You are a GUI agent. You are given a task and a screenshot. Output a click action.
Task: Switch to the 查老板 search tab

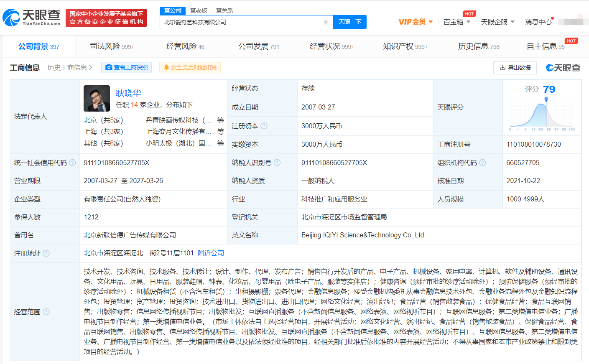199,10
